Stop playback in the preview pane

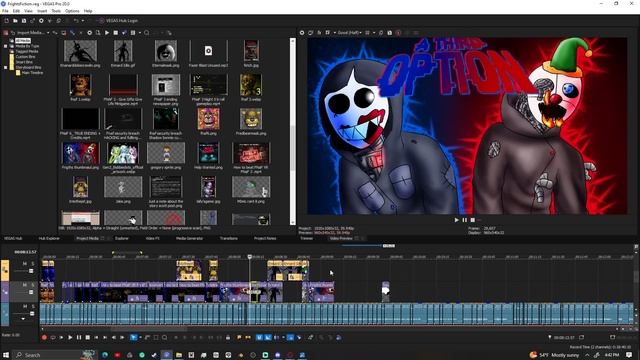(473, 220)
